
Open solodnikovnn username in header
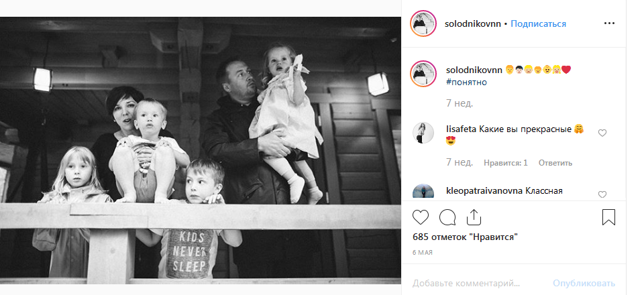tap(473, 23)
